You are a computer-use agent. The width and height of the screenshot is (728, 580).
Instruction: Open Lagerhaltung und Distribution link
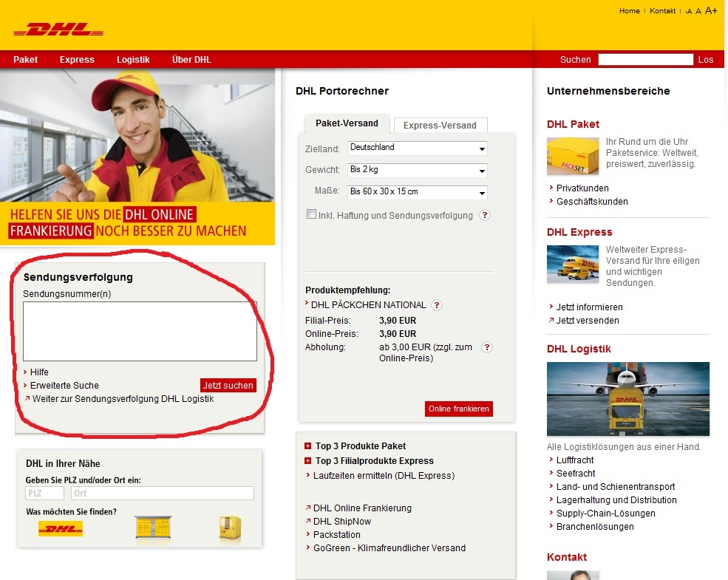click(616, 500)
